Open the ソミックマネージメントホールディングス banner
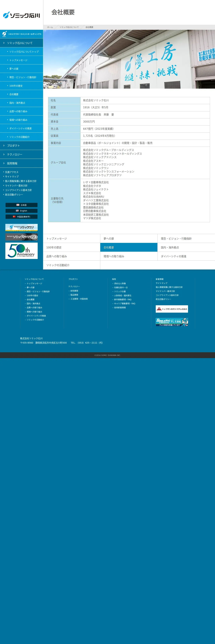The image size is (215, 644). pos(22,34)
